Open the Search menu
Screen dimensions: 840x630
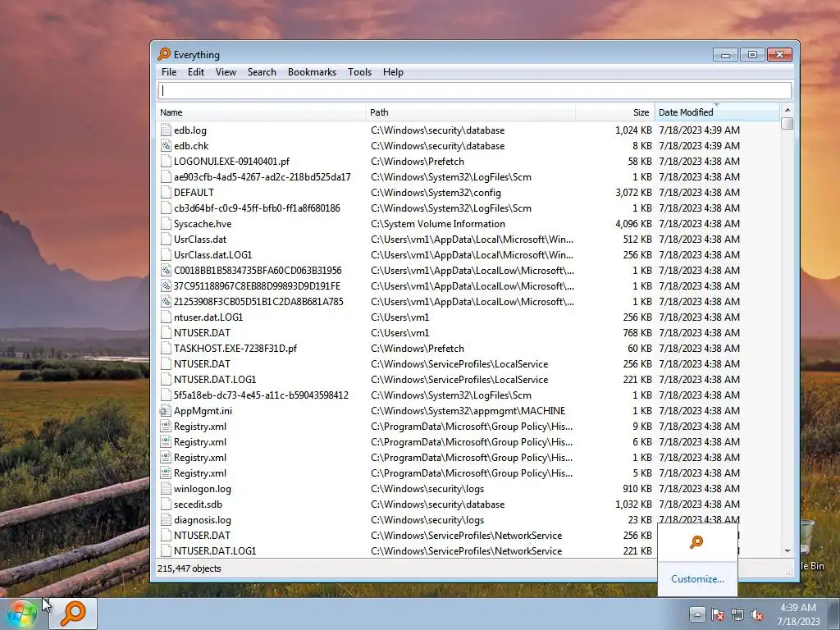262,72
